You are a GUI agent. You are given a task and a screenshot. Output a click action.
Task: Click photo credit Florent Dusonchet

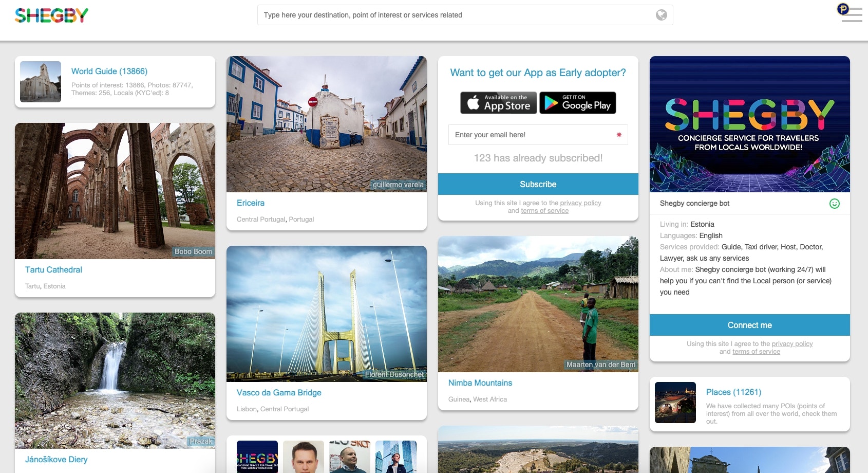click(x=394, y=375)
